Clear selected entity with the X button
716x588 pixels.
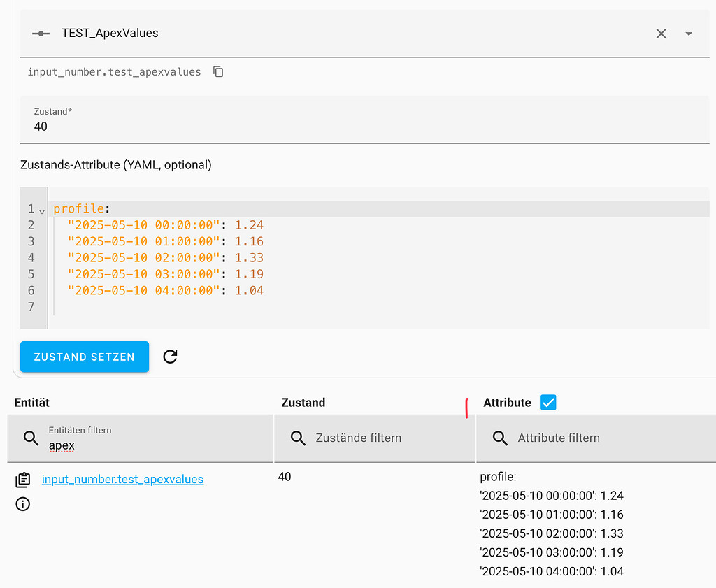[x=661, y=33]
